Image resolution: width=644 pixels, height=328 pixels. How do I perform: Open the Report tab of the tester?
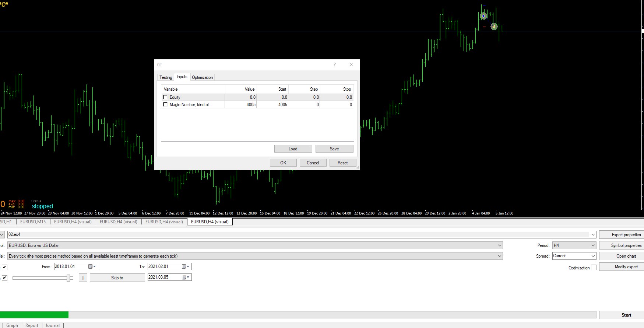(x=32, y=325)
